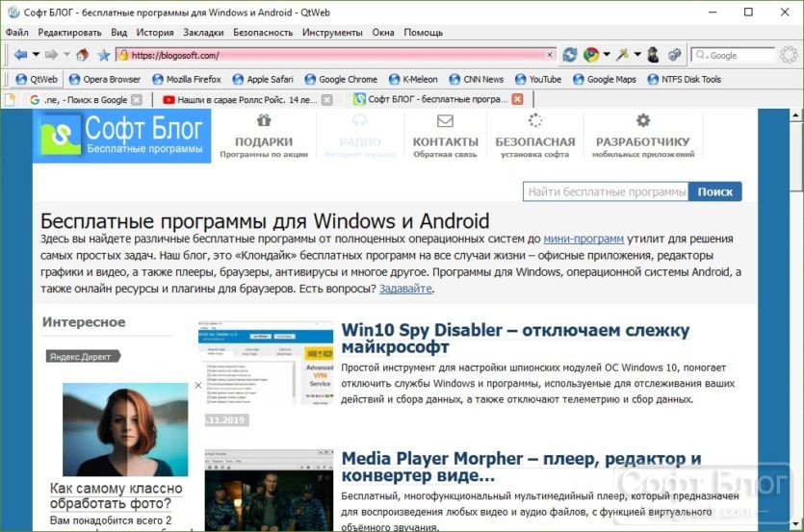Close the photo ad with X

click(x=198, y=386)
